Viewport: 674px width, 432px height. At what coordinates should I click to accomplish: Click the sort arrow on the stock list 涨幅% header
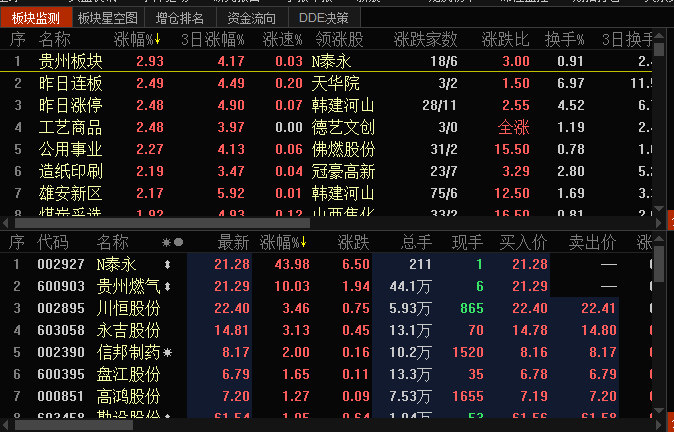[x=303, y=243]
